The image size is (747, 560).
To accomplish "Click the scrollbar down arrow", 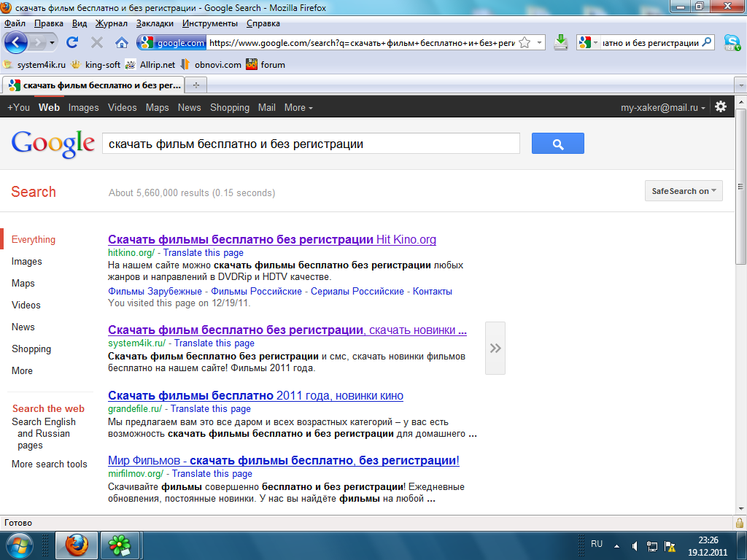I will (x=740, y=508).
